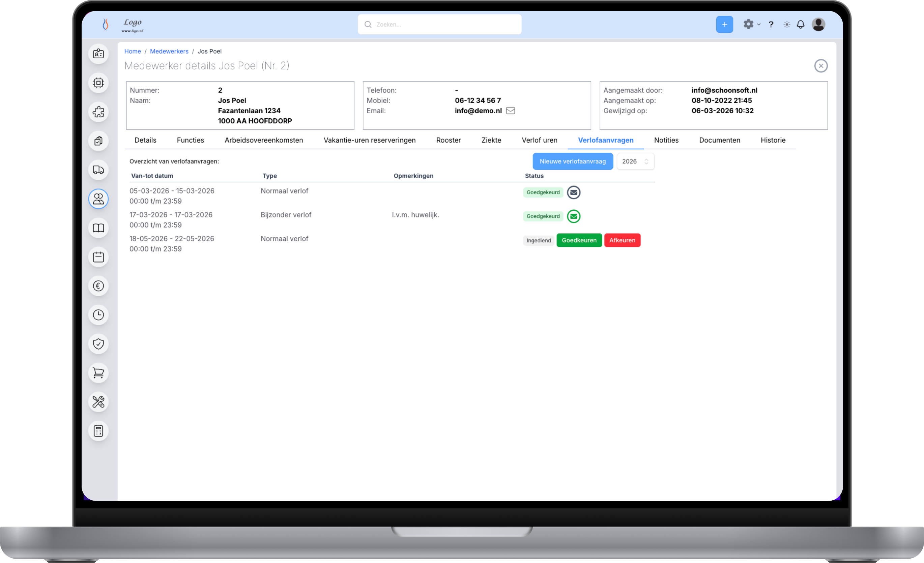The width and height of the screenshot is (924, 563).
Task: Toggle the light/dark theme sun icon
Action: coord(787,24)
